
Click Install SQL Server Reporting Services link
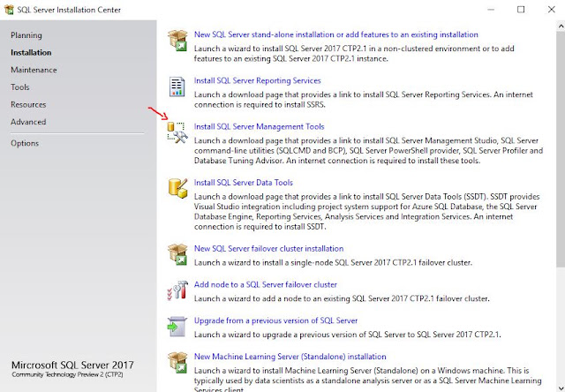(x=257, y=80)
